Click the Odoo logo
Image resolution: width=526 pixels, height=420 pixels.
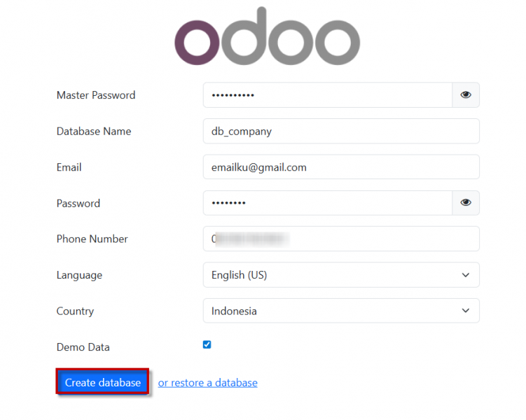267,37
